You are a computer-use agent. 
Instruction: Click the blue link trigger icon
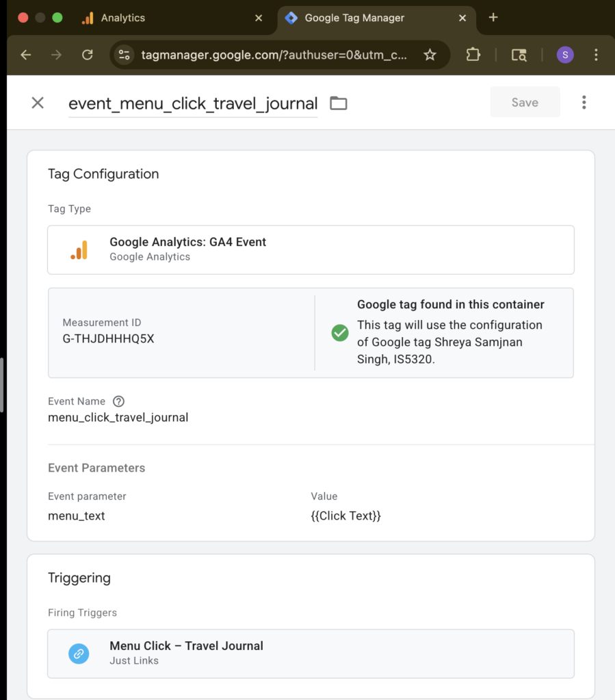click(79, 654)
